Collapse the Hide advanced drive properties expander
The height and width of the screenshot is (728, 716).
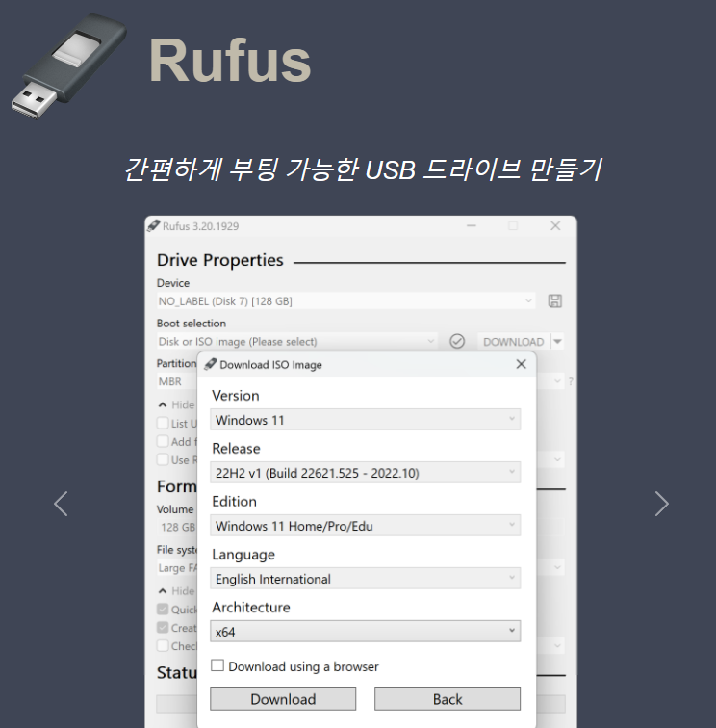(x=176, y=404)
